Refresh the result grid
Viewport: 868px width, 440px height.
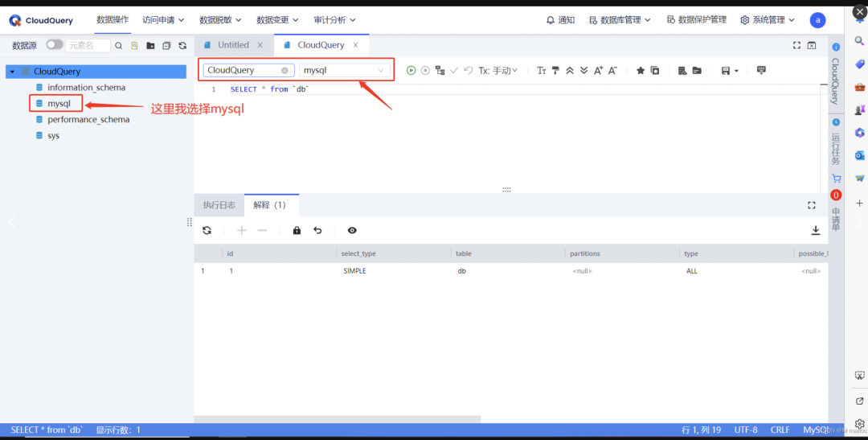pos(207,231)
